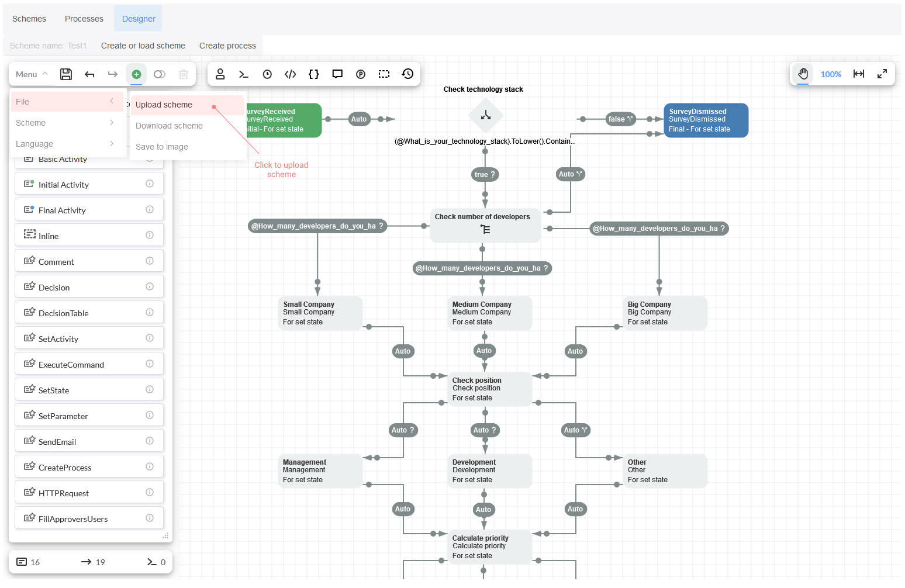Click the trash delete icon
The image size is (905, 588).
point(183,74)
